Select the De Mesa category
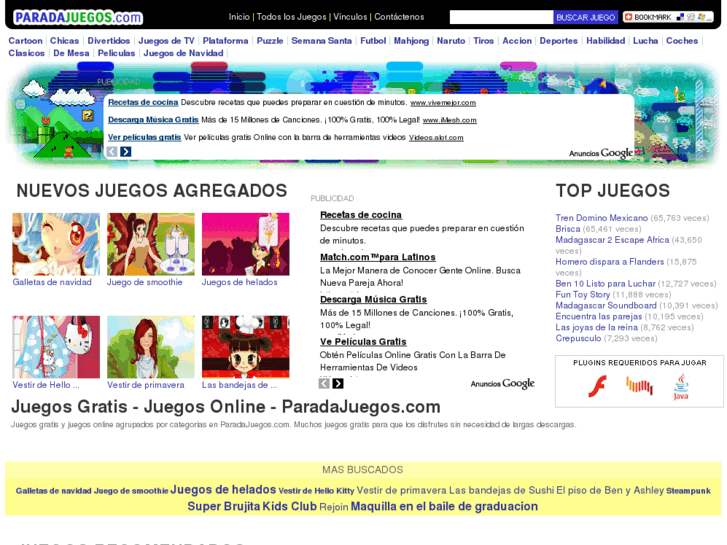 click(x=71, y=53)
